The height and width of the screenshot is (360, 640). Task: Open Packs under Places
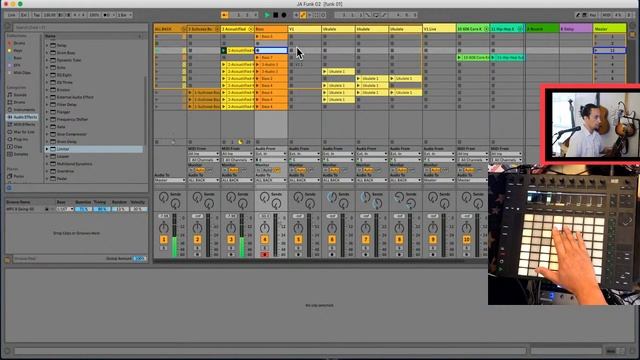click(x=19, y=176)
